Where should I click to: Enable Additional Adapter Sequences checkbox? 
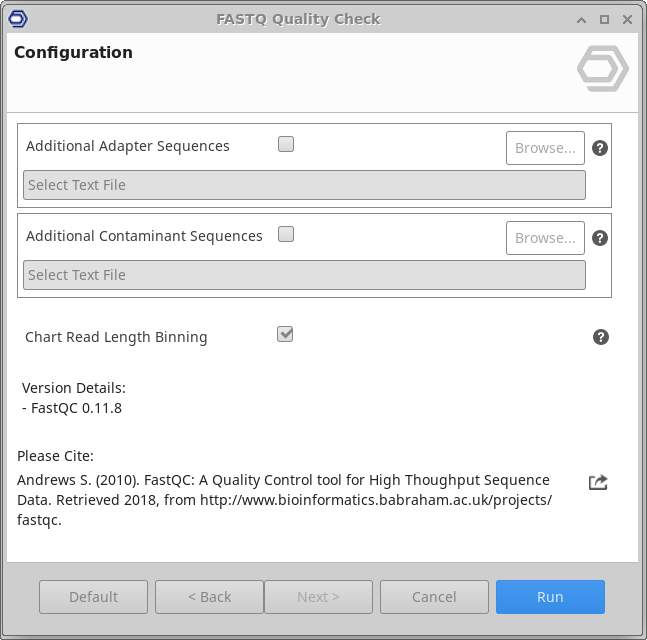(286, 144)
